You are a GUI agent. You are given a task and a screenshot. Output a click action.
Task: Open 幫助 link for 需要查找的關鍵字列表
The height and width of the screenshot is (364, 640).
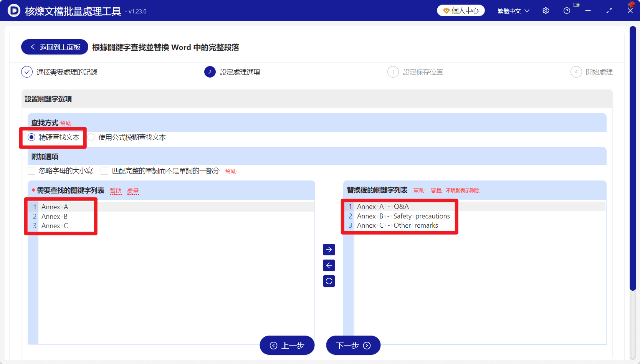tap(116, 191)
